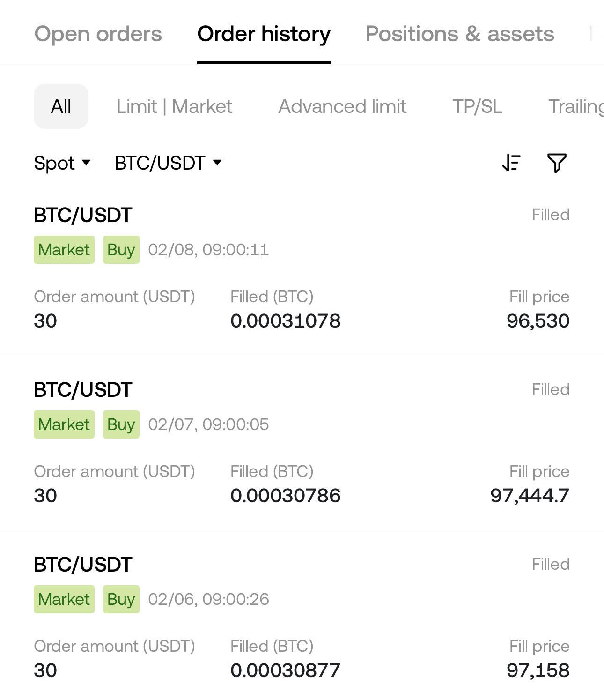
Task: Click the Filled status of the 02/08 order
Action: click(551, 215)
